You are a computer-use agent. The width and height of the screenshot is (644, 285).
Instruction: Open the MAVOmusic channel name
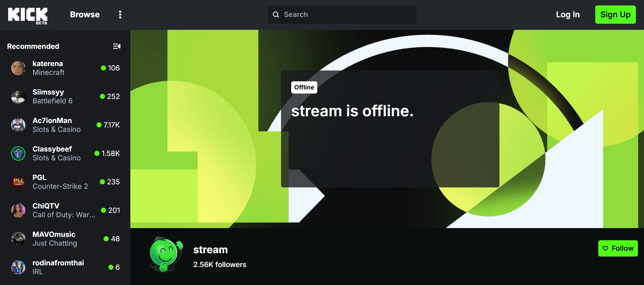click(54, 235)
